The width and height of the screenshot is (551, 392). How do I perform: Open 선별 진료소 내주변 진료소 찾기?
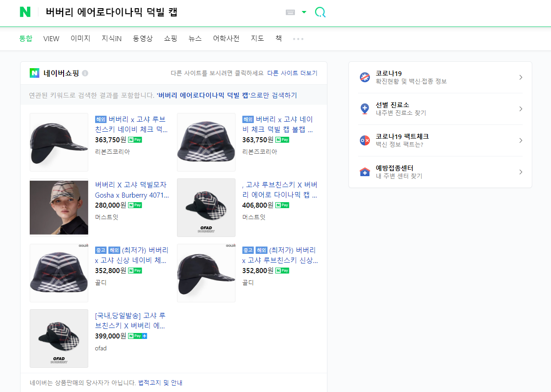[401, 109]
